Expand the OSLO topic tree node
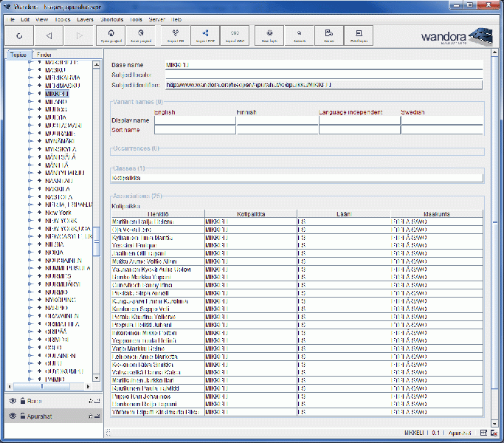Screen dimensions: 504x443 pos(30,346)
